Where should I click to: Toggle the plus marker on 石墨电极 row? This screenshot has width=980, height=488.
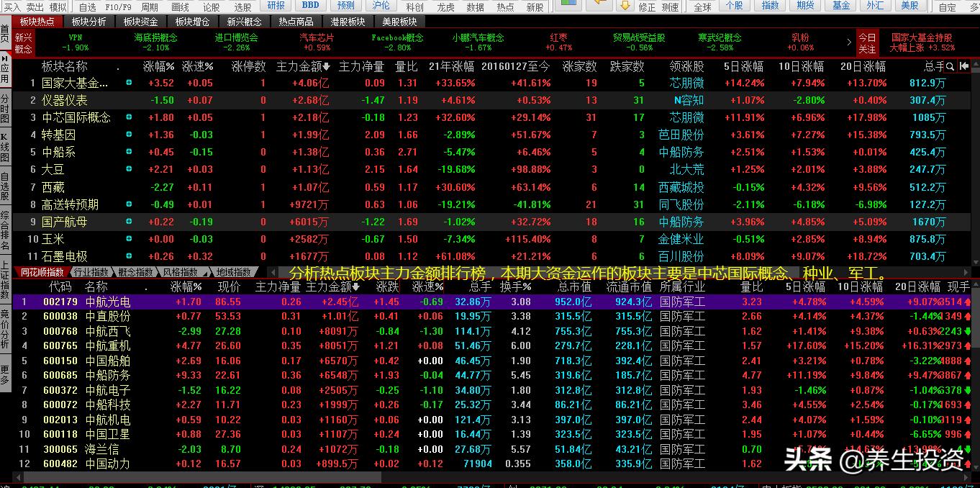[129, 256]
